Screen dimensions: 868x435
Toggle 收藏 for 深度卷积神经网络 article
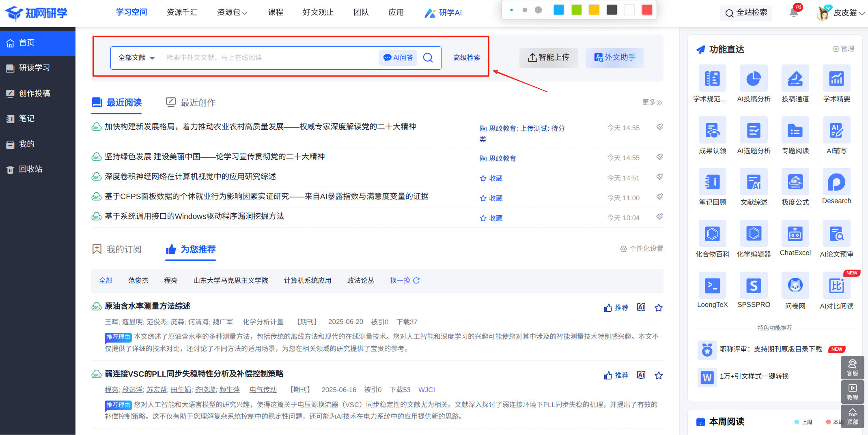pos(491,178)
